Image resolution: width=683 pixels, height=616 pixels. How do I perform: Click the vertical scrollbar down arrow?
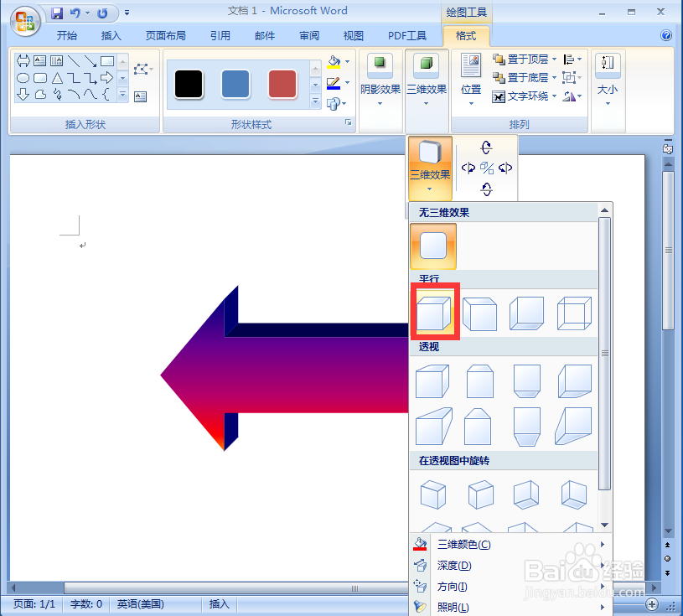668,531
